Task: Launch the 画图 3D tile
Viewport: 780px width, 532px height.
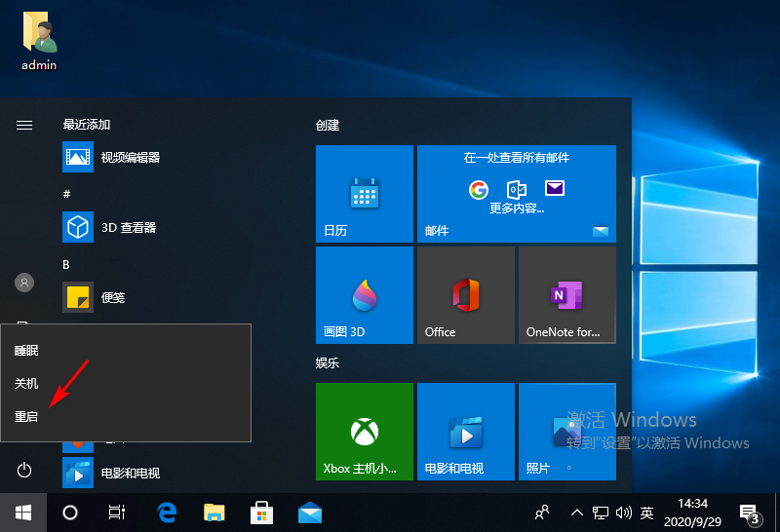Action: point(365,295)
